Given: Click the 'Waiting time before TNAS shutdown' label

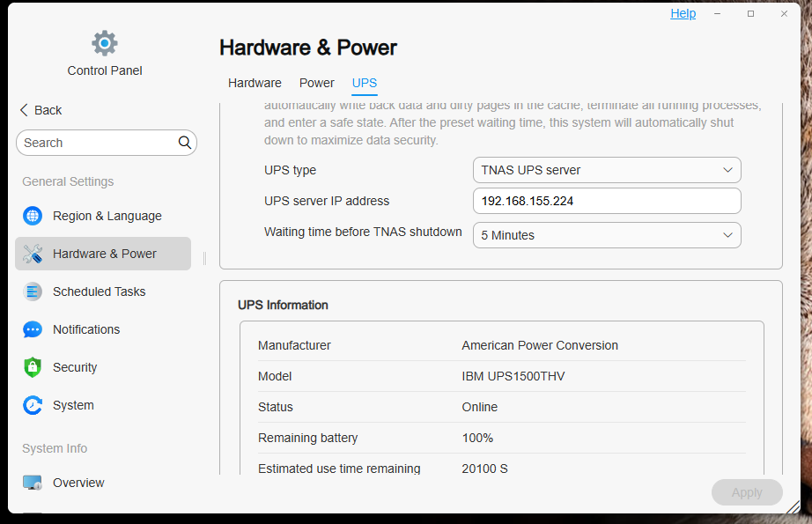Looking at the screenshot, I should pos(363,232).
